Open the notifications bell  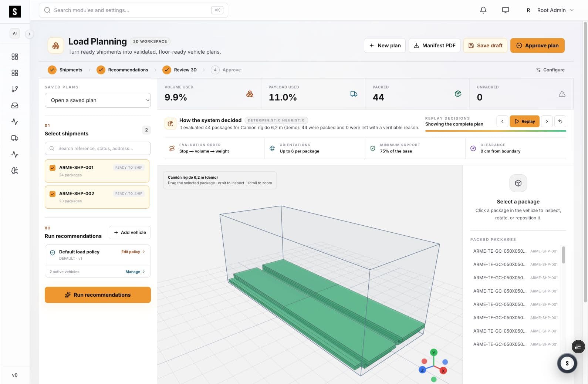[483, 10]
